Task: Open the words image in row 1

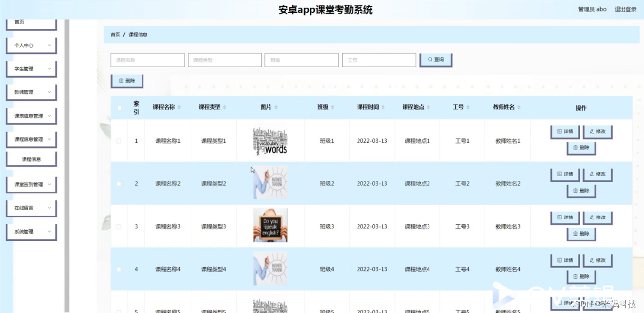Action: (270, 141)
